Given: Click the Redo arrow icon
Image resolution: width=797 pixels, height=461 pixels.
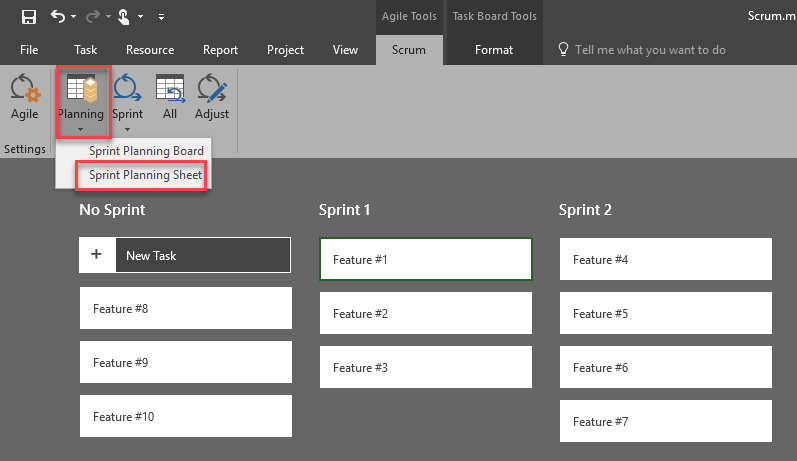Looking at the screenshot, I should [95, 16].
